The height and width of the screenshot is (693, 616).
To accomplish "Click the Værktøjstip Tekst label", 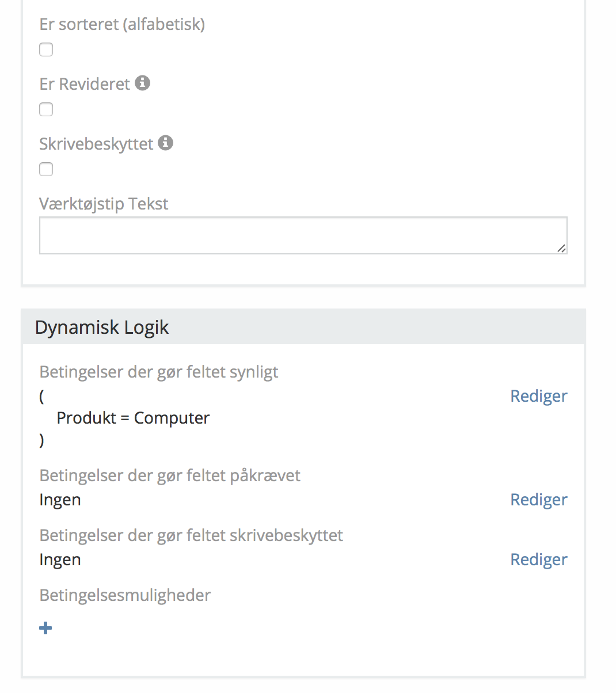I will 104,204.
